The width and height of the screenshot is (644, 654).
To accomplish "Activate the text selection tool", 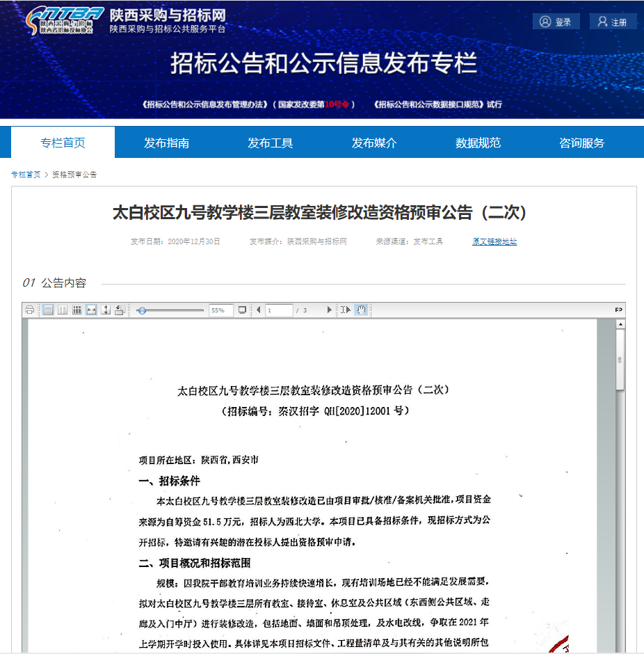I will point(346,310).
